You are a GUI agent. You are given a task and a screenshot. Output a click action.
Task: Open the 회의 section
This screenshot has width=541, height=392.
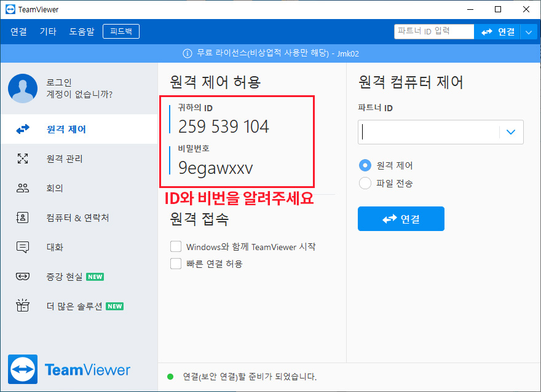pyautogui.click(x=22, y=188)
